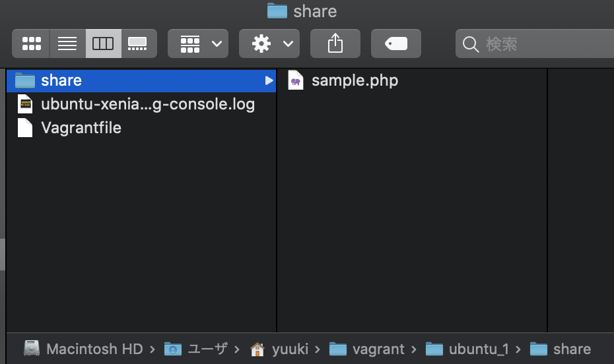Select the ubuntu-xenial console log file
The height and width of the screenshot is (364, 614).
[x=147, y=104]
